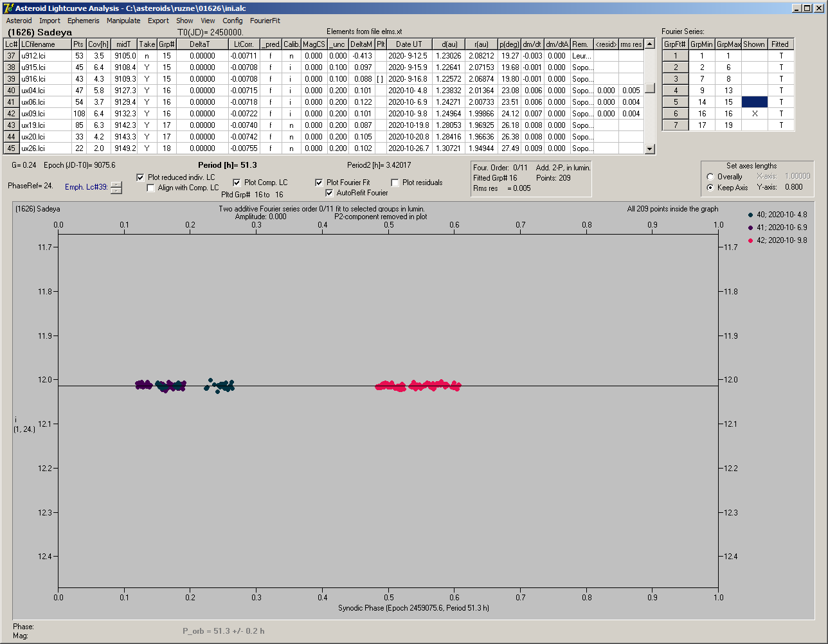This screenshot has height=644, width=828.
Task: Enable Plot residuals checkbox
Action: pyautogui.click(x=395, y=183)
